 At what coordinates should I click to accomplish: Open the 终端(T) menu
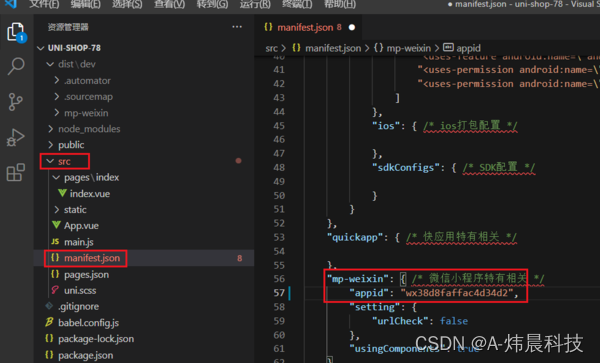[297, 4]
